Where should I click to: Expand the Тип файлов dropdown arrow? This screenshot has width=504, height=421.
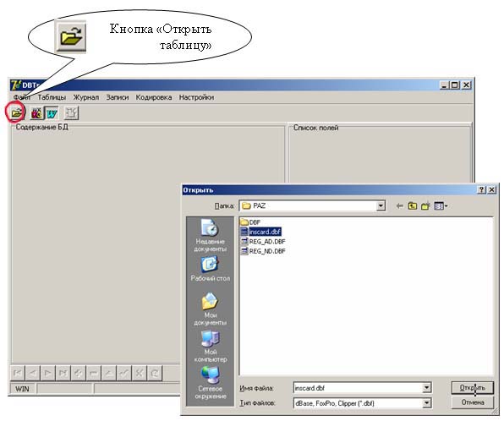426,403
